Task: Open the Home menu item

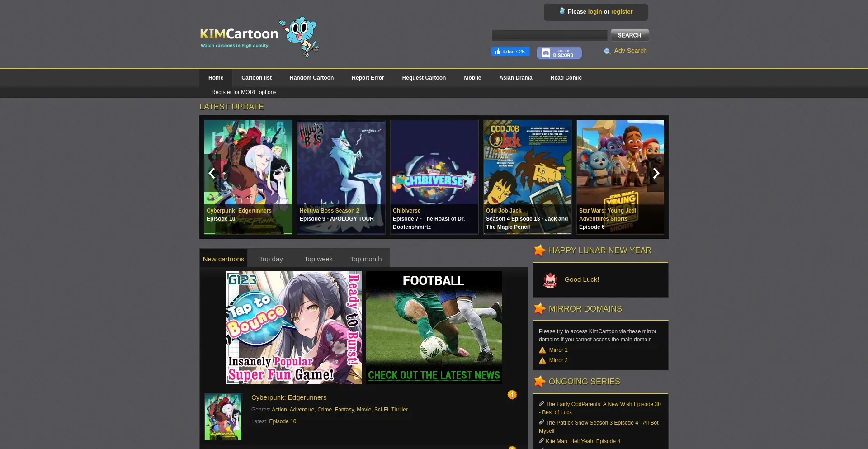Action: [216, 78]
